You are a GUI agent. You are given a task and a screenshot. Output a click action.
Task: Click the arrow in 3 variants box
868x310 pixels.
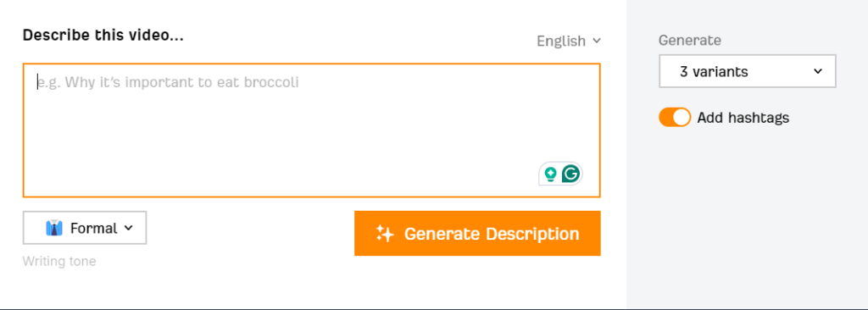point(818,71)
